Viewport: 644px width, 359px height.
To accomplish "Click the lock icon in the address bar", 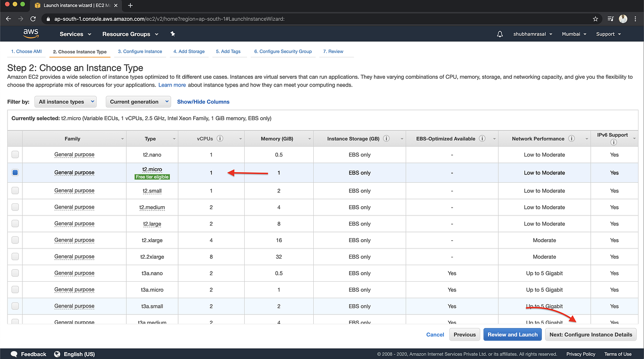I will (48, 19).
